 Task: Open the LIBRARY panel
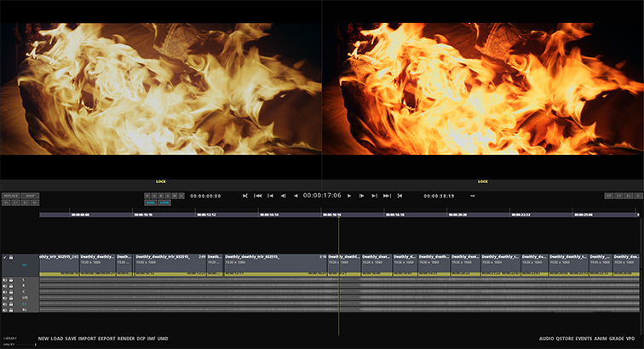[x=10, y=338]
